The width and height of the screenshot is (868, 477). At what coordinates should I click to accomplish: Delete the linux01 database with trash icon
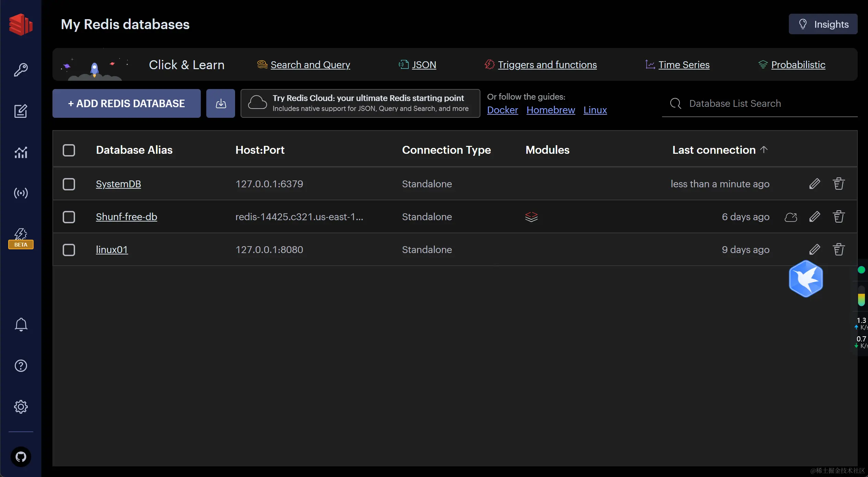(839, 250)
